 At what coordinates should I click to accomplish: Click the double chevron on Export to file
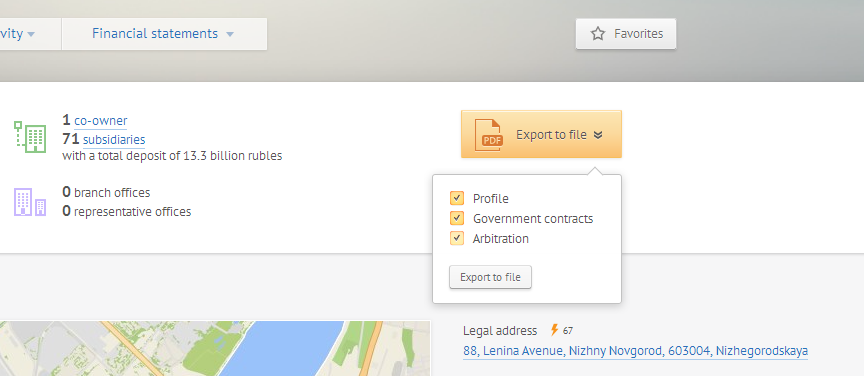[598, 135]
